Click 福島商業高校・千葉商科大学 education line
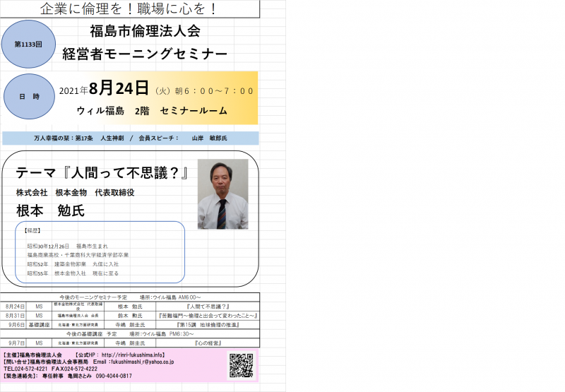Viewport: 565px width, 392px height. pyautogui.click(x=78, y=255)
